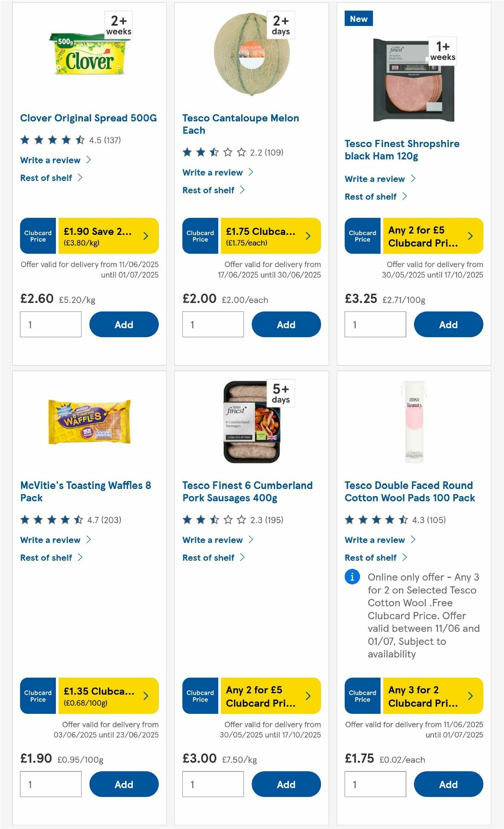The width and height of the screenshot is (504, 829).
Task: Add Clover Original Spread to basket
Action: (x=123, y=324)
